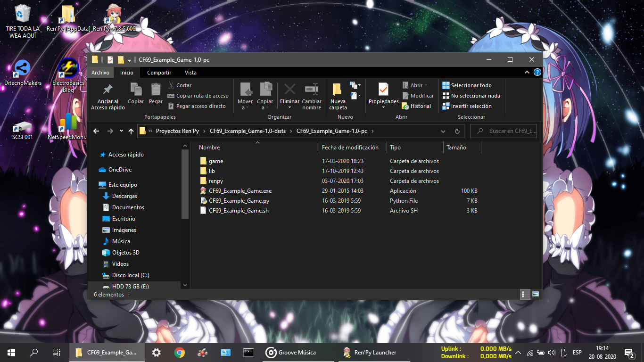Switch to large icons view

tap(536, 294)
